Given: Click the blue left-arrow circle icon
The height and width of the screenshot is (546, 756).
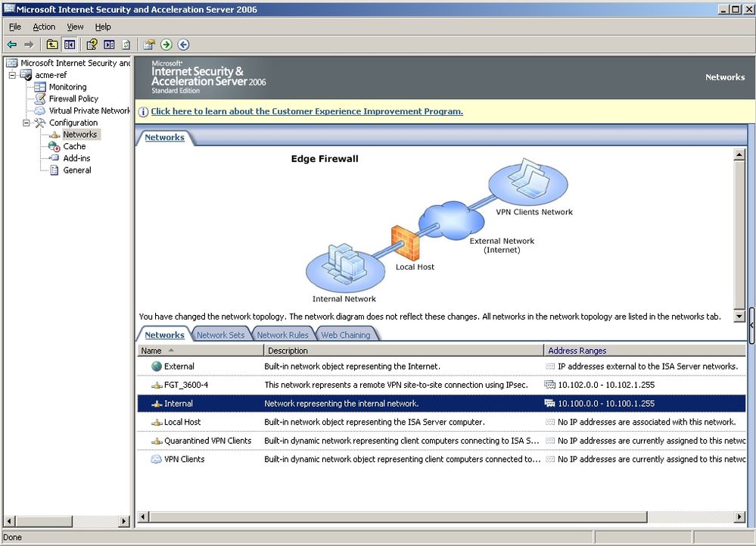Looking at the screenshot, I should [x=183, y=45].
